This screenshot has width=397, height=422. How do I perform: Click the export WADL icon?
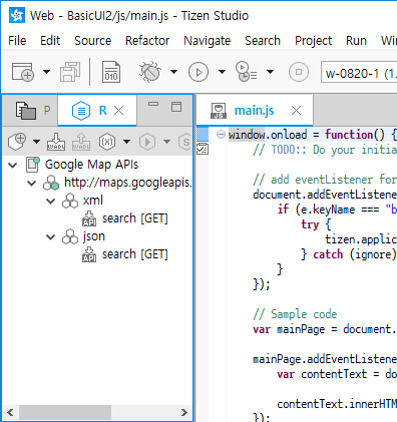coord(81,142)
